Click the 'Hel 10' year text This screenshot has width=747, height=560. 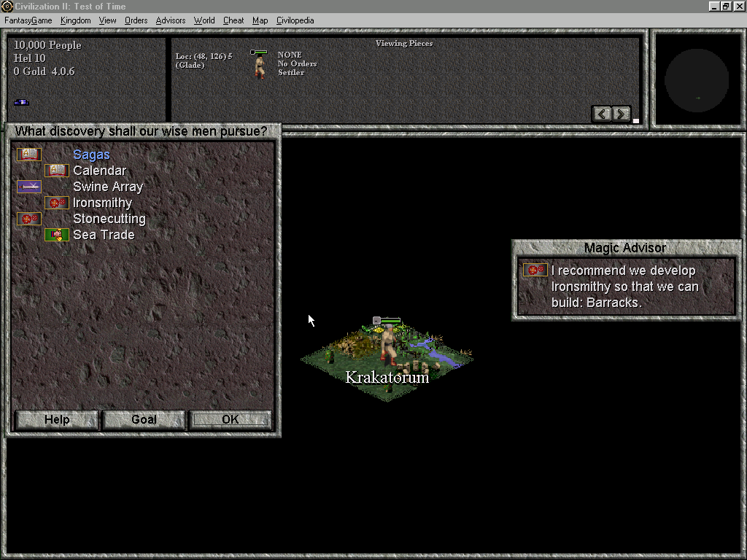tap(29, 58)
